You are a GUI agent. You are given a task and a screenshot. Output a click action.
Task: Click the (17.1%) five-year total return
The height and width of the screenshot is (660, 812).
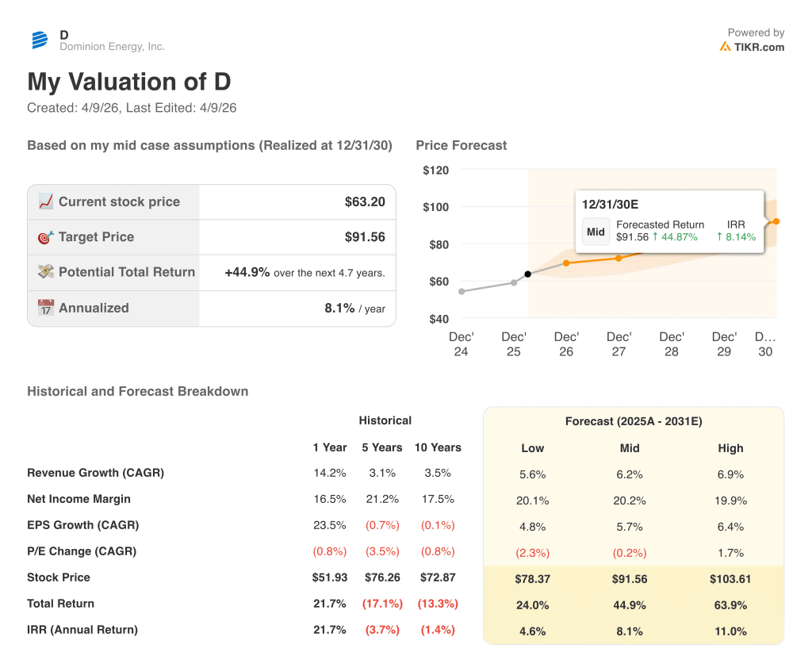[x=382, y=604]
